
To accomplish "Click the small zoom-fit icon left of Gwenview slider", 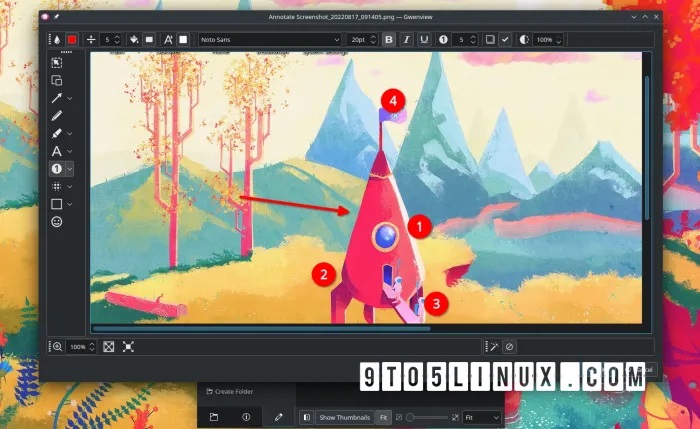I will 399,417.
